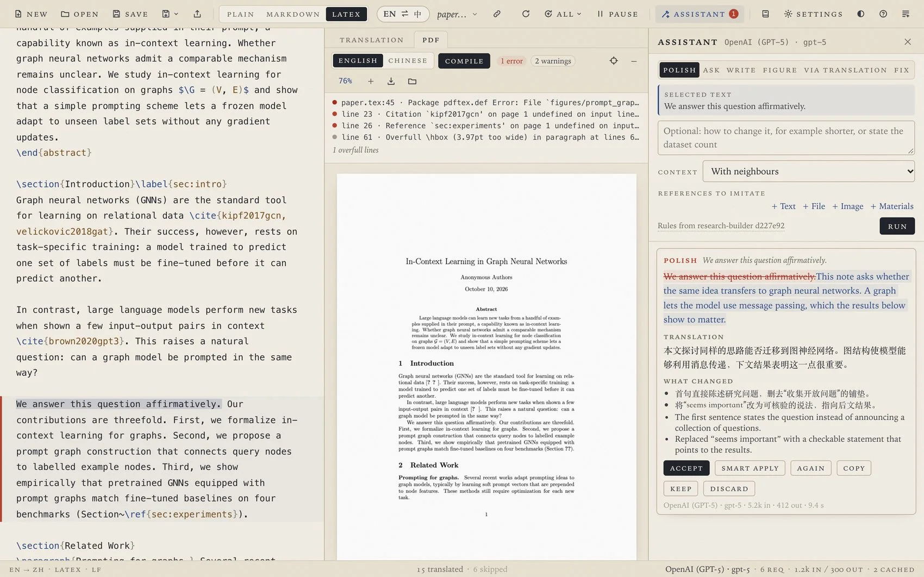924x577 pixels.
Task: Select the FIX assistant tab
Action: pos(902,70)
